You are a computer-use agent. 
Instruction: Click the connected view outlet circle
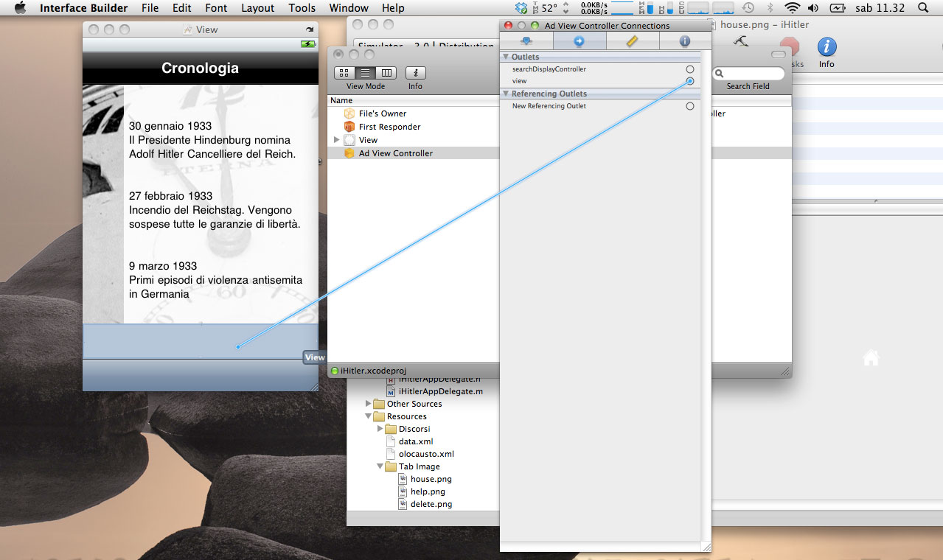coord(690,81)
